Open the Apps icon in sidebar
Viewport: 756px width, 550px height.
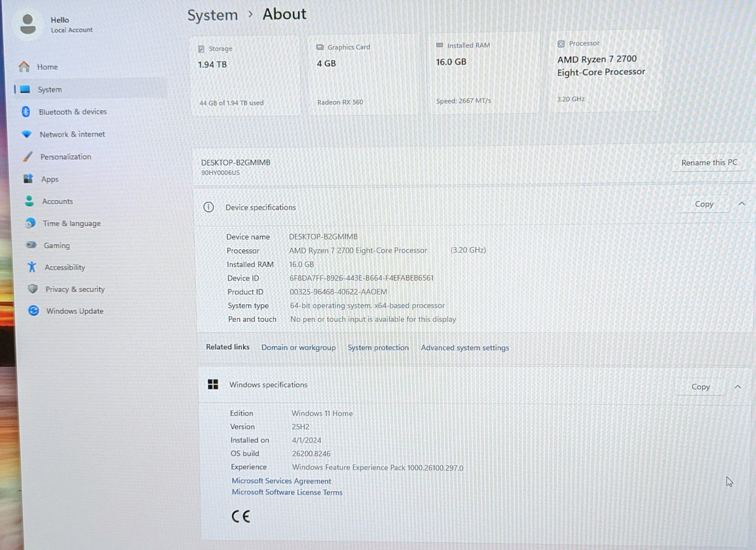click(x=28, y=179)
